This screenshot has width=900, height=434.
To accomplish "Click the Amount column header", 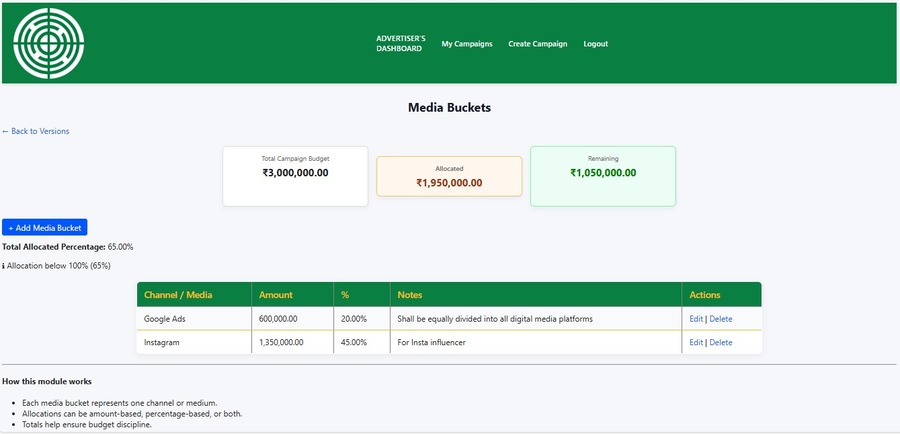I will click(x=276, y=294).
